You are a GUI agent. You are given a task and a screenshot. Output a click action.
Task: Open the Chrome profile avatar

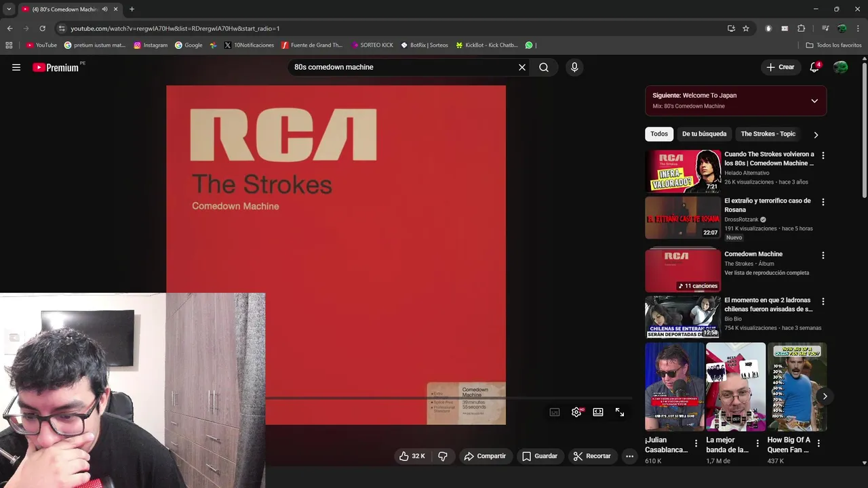842,28
